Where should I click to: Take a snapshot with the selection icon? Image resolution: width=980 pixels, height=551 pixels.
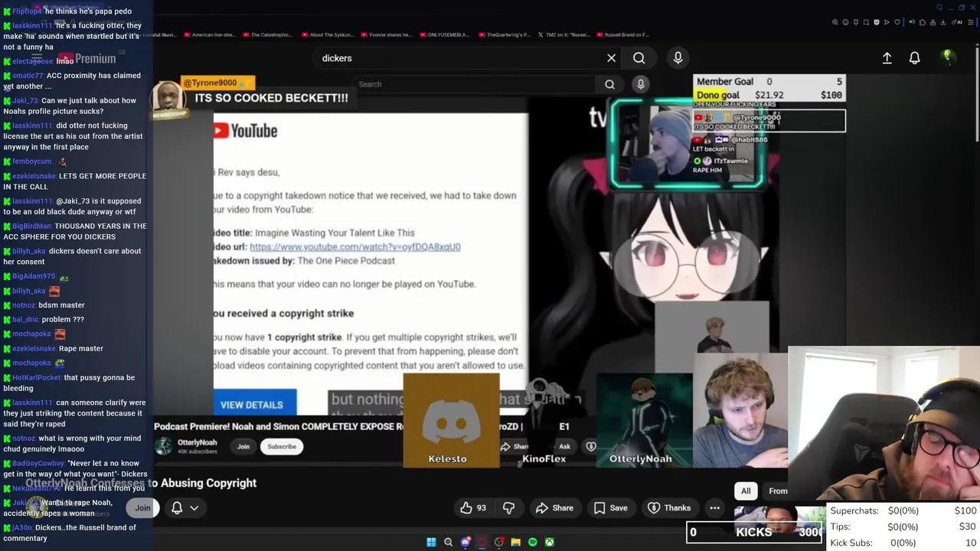click(x=866, y=22)
